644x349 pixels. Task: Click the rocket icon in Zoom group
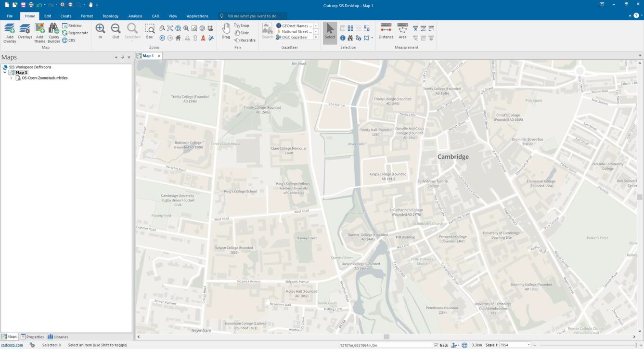[203, 38]
